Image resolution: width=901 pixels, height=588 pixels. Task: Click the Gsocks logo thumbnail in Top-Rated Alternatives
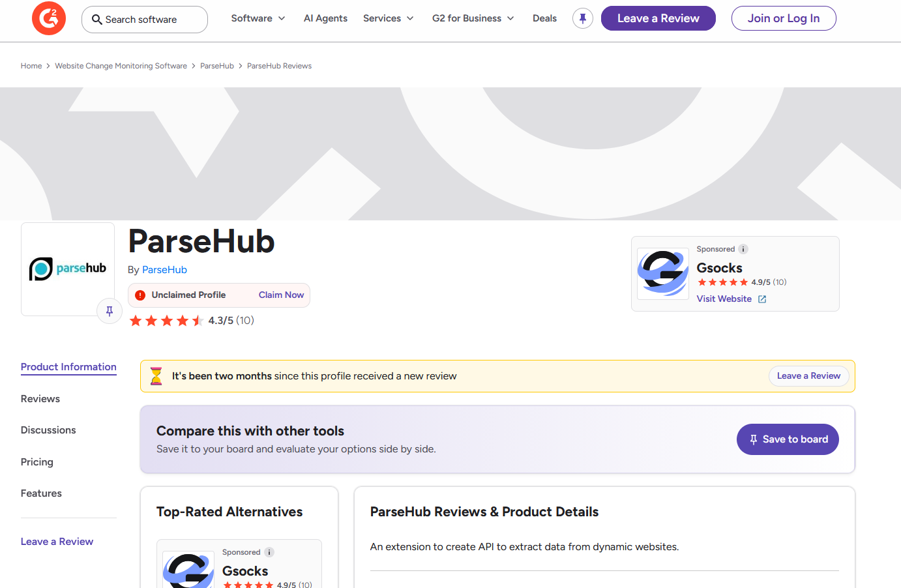[188, 572]
